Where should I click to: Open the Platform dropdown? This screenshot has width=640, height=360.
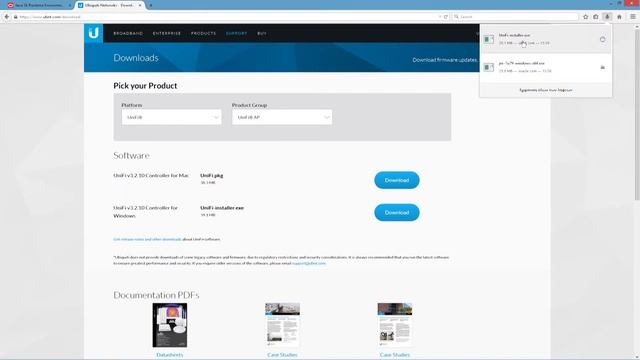click(171, 117)
